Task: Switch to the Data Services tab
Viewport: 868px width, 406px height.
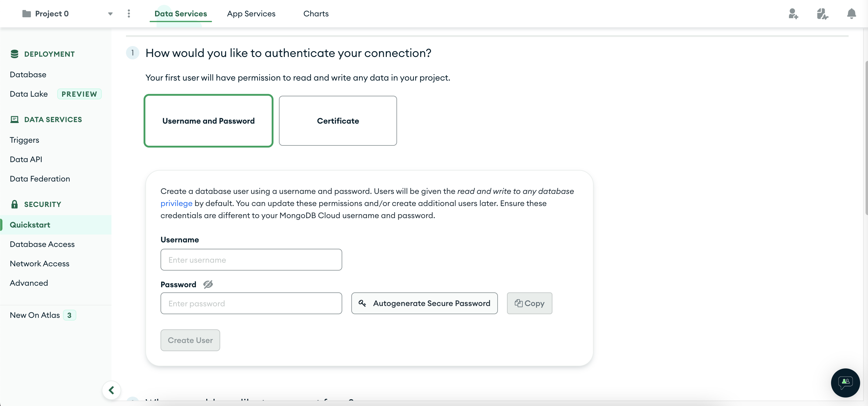Action: point(181,14)
